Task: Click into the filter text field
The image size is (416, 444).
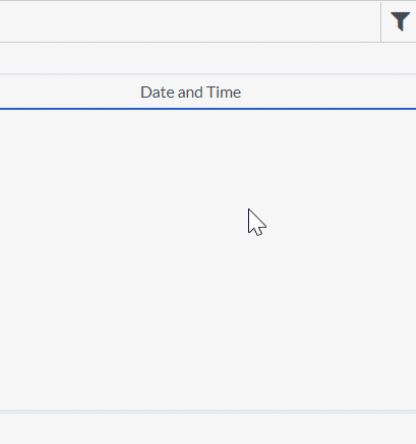Action: pyautogui.click(x=190, y=22)
